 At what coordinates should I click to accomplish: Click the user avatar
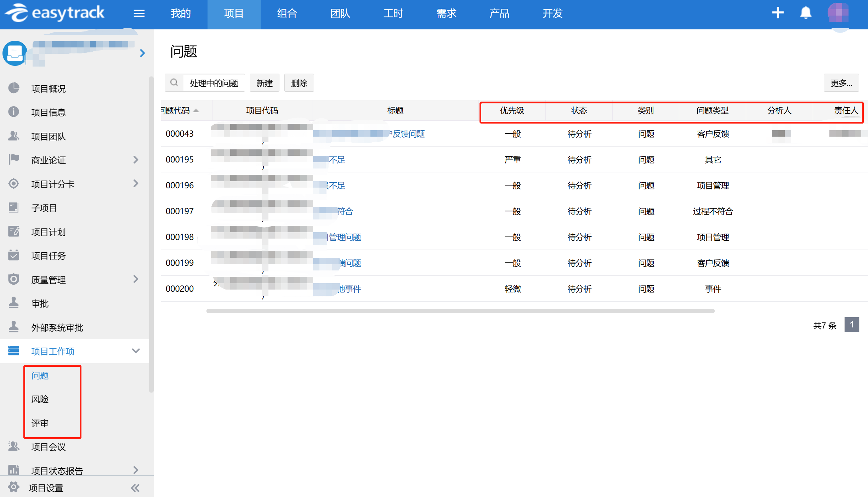[838, 13]
